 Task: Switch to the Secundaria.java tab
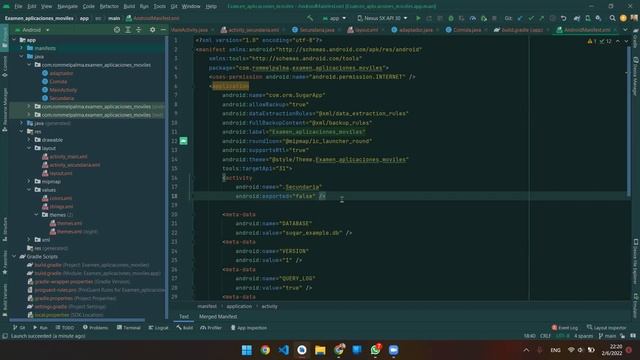[x=316, y=30]
